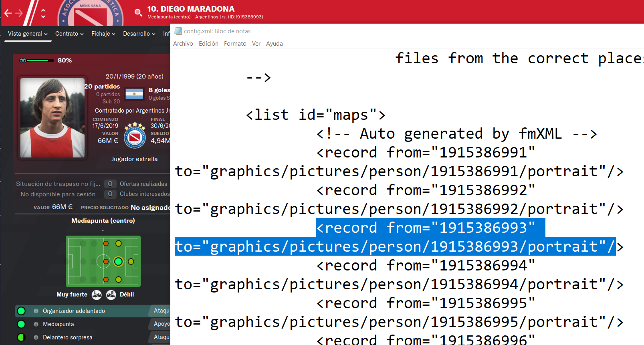Click the Argentinos Jrs. club badge header
Image resolution: width=644 pixels, height=345 pixels.
(x=91, y=14)
